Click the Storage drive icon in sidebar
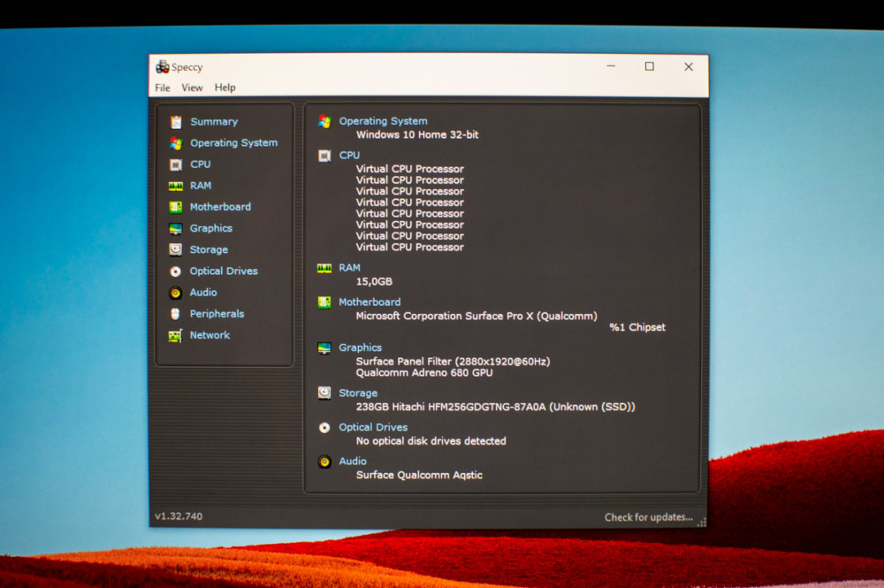This screenshot has height=588, width=884. click(x=176, y=249)
